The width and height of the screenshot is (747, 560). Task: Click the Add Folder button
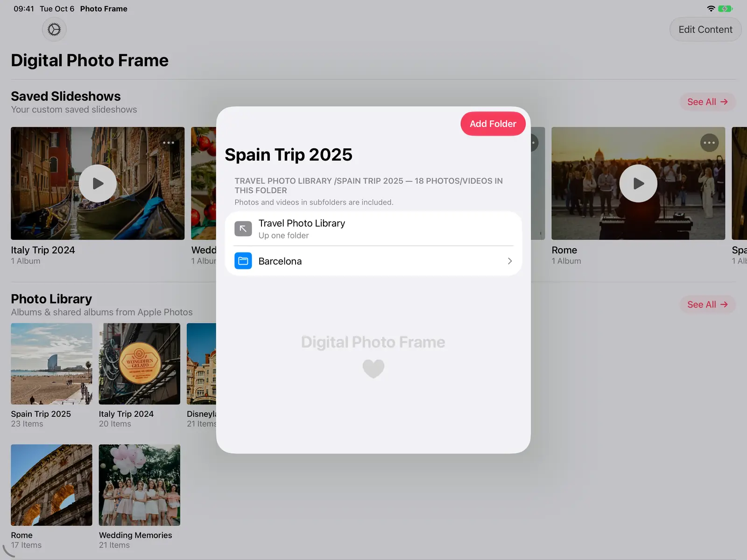493,124
